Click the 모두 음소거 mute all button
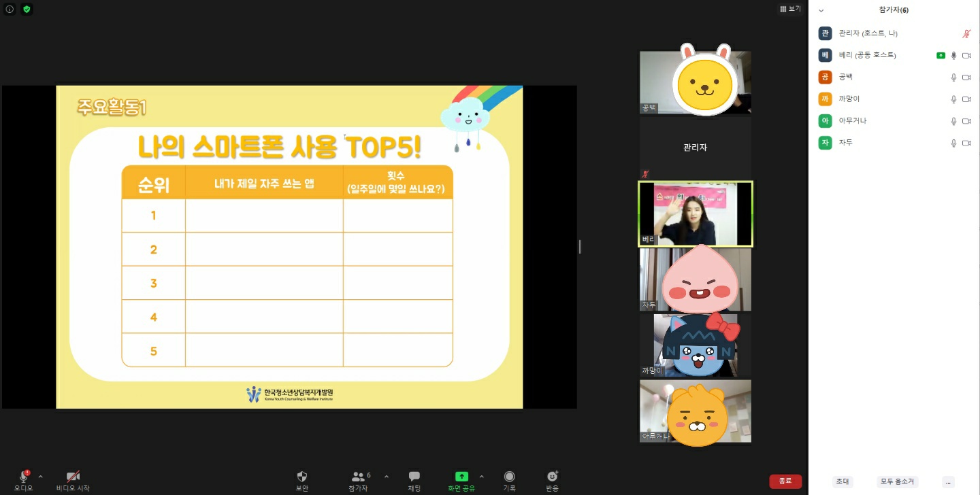The height and width of the screenshot is (495, 980). pyautogui.click(x=896, y=481)
